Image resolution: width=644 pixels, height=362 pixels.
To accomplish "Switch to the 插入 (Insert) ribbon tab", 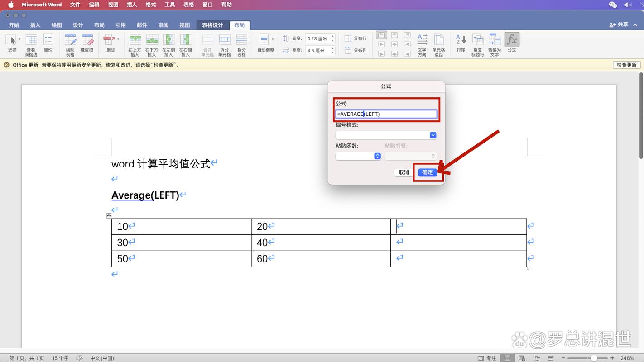I will [35, 25].
